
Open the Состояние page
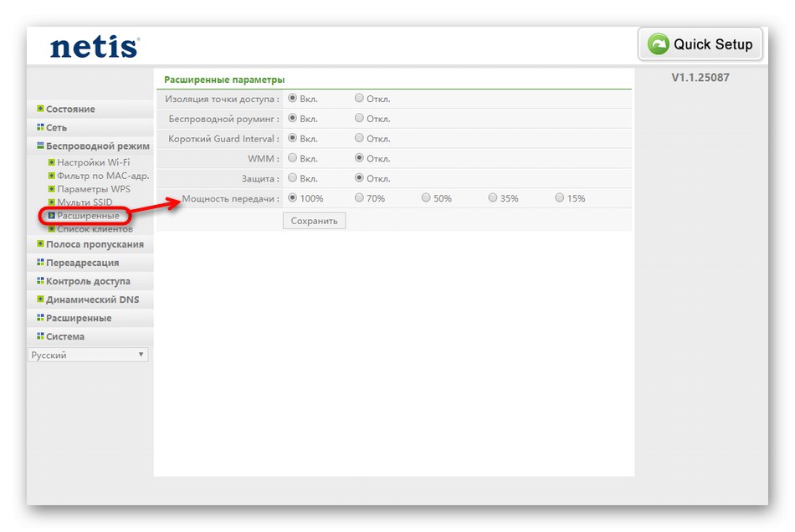[70, 109]
